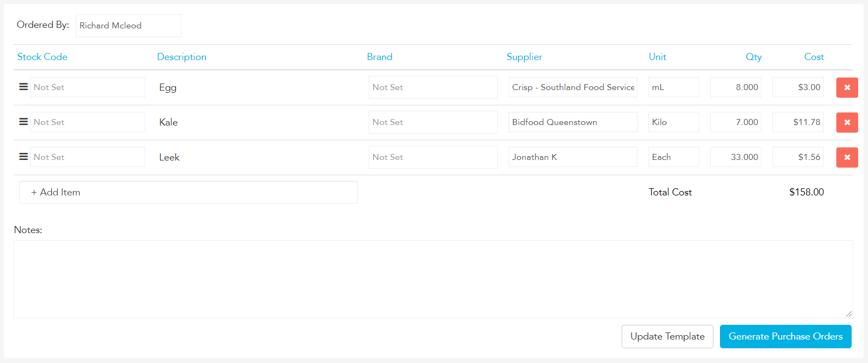
Task: Select the Kale description text
Action: [168, 122]
